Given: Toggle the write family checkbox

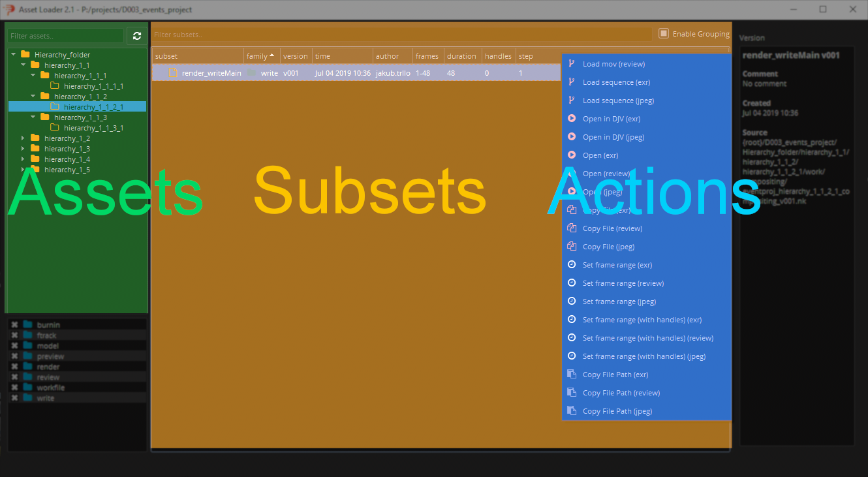Looking at the screenshot, I should [x=14, y=398].
